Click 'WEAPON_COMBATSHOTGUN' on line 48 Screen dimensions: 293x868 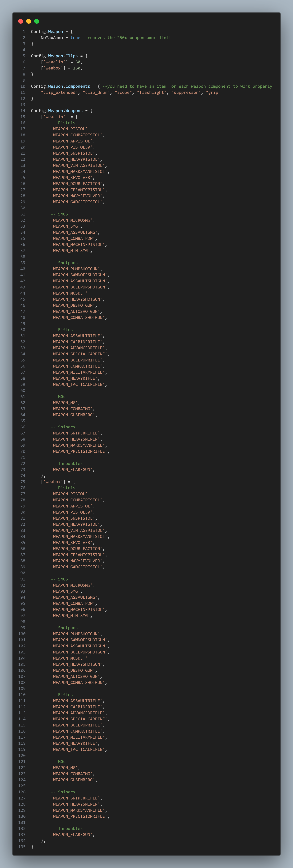point(78,317)
